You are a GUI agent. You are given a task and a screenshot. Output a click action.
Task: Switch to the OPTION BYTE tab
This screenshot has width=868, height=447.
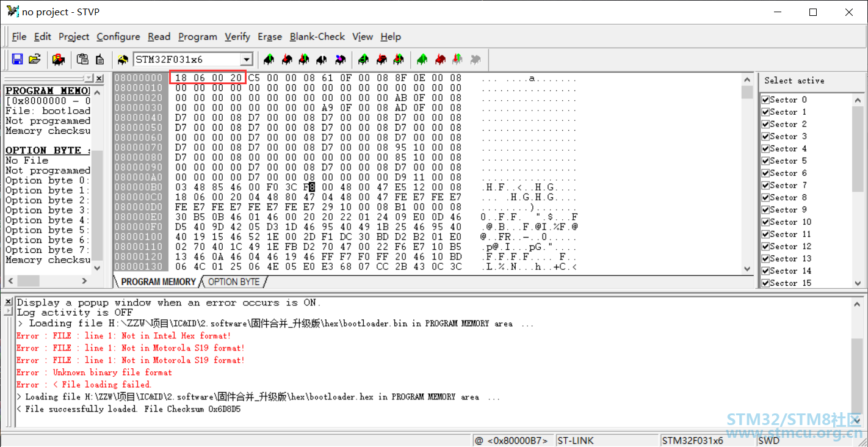234,282
